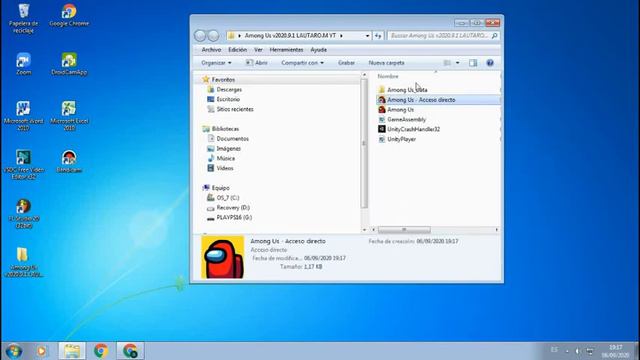This screenshot has height=360, width=640.
Task: Click the Grabar toolbar button
Action: pyautogui.click(x=346, y=63)
